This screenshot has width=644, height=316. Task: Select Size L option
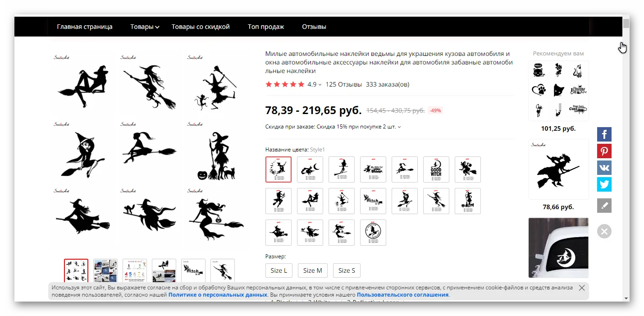(x=279, y=270)
